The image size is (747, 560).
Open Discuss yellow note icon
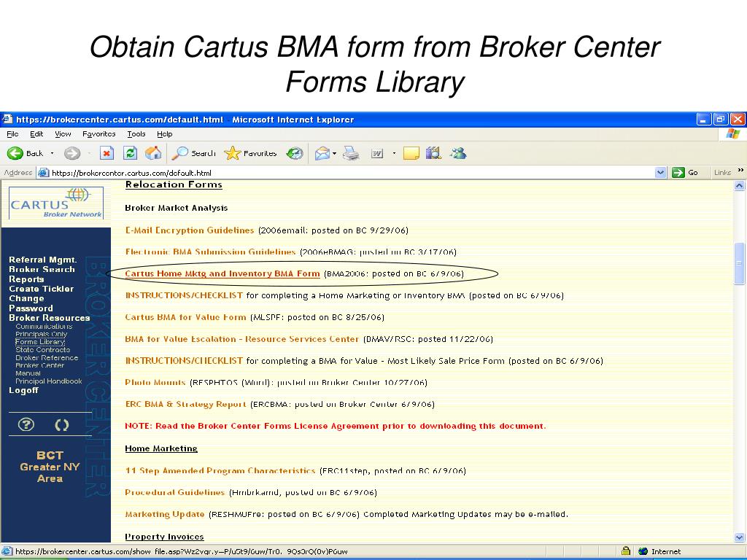pos(411,153)
